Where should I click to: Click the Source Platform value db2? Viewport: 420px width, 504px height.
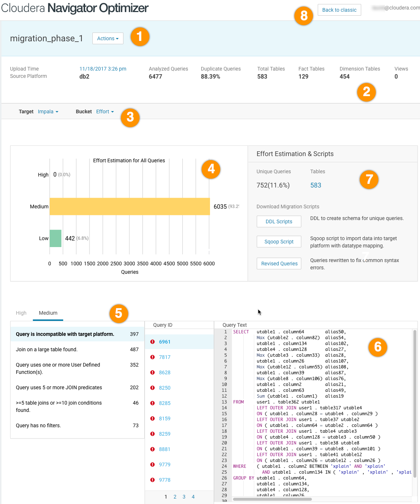pos(84,76)
